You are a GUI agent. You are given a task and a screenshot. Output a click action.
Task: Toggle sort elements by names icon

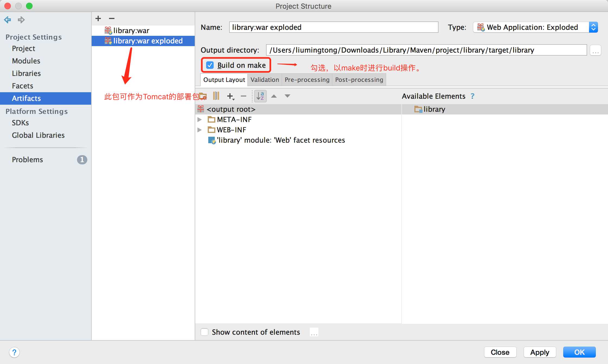[x=260, y=96]
